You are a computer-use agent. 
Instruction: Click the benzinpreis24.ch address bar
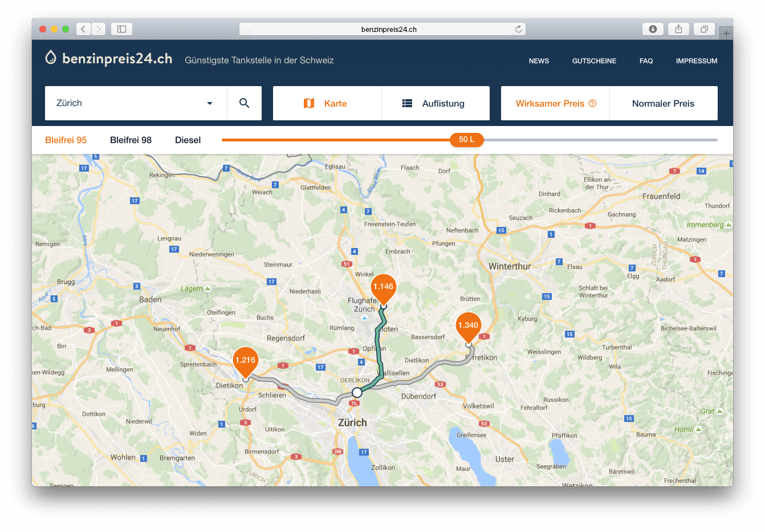coord(382,29)
